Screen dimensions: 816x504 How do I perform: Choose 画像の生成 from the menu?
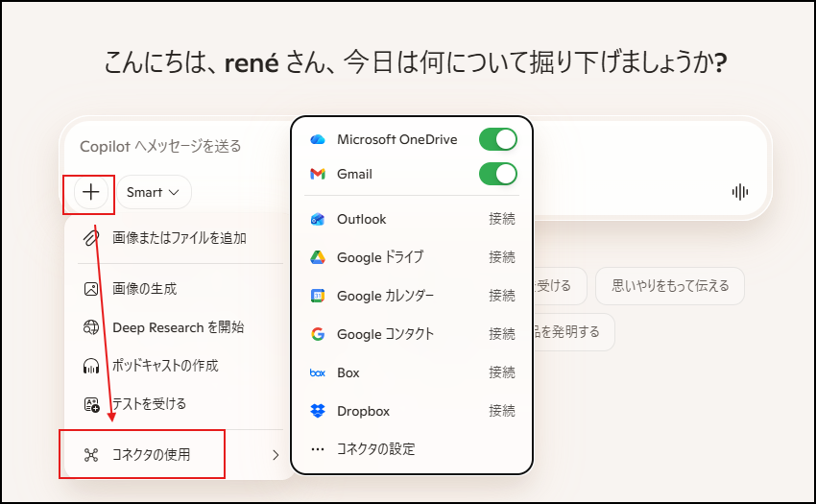[180, 288]
